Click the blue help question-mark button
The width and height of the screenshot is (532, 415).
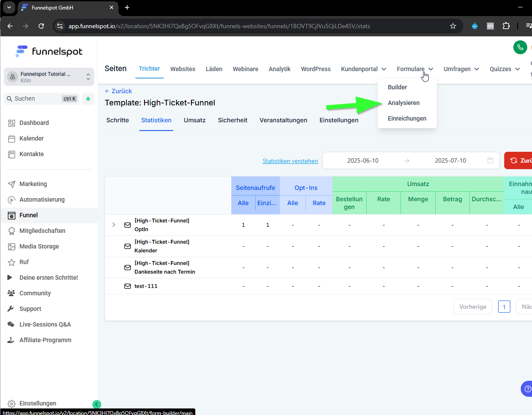(x=527, y=389)
